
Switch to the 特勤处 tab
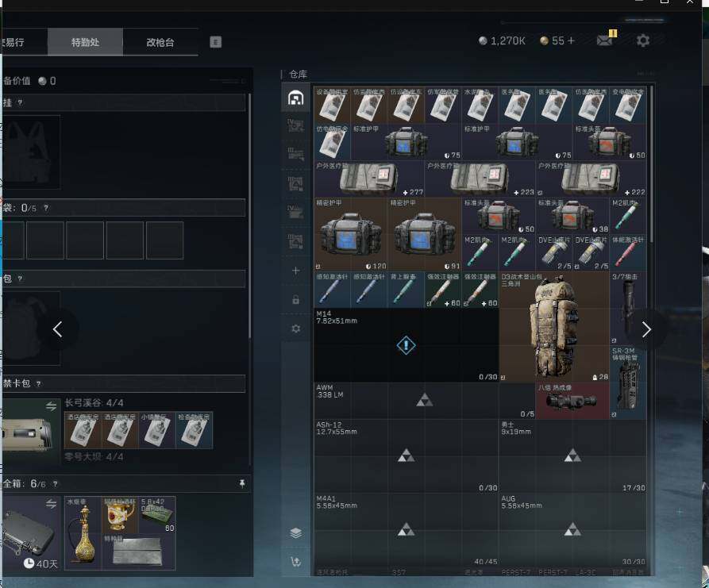point(85,42)
